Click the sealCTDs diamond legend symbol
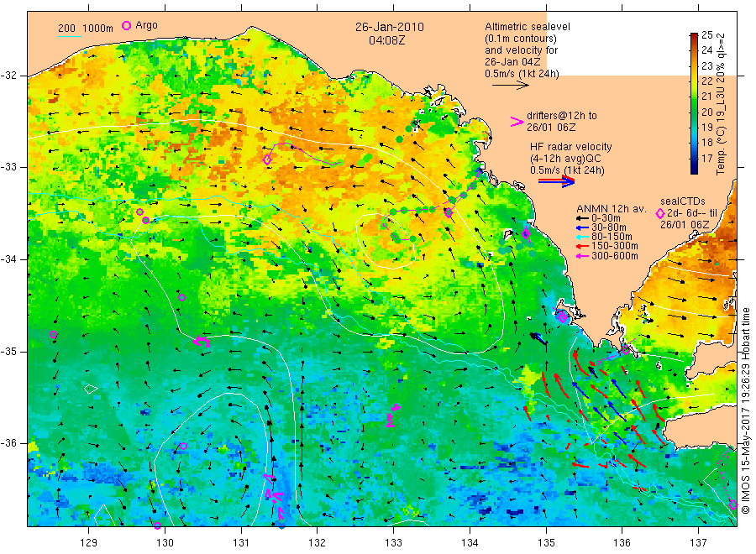This screenshot has width=756, height=554. (660, 213)
